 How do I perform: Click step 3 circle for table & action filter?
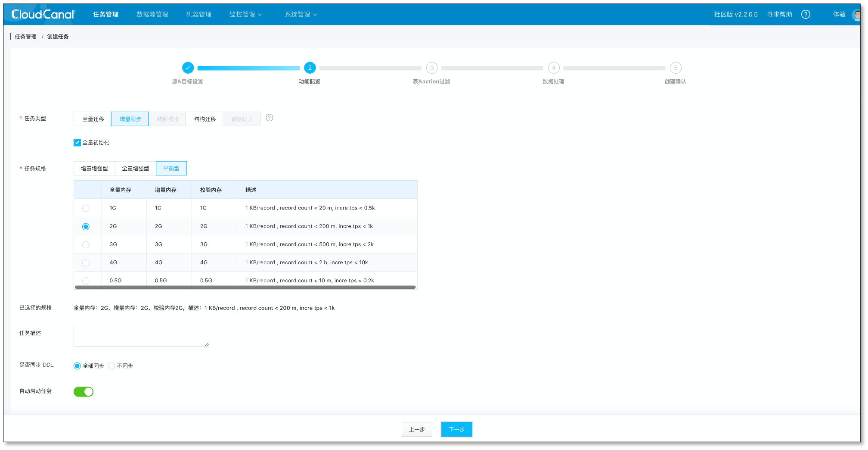(x=432, y=68)
